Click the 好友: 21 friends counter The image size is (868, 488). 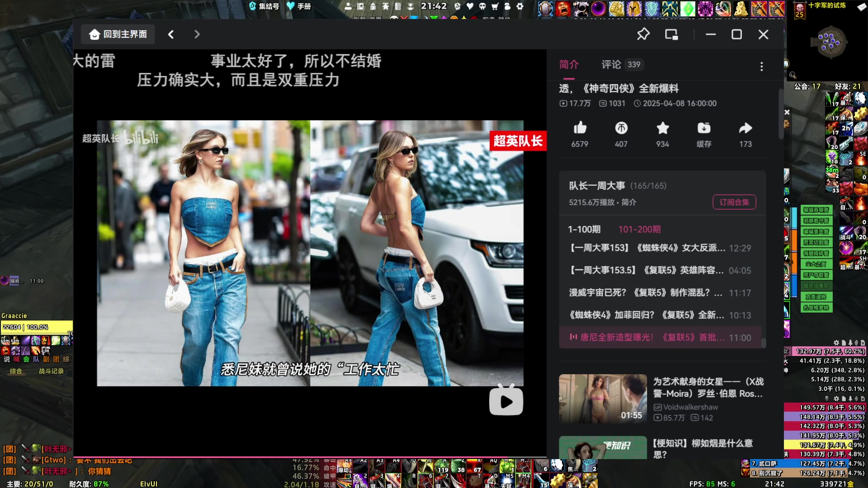tap(848, 86)
